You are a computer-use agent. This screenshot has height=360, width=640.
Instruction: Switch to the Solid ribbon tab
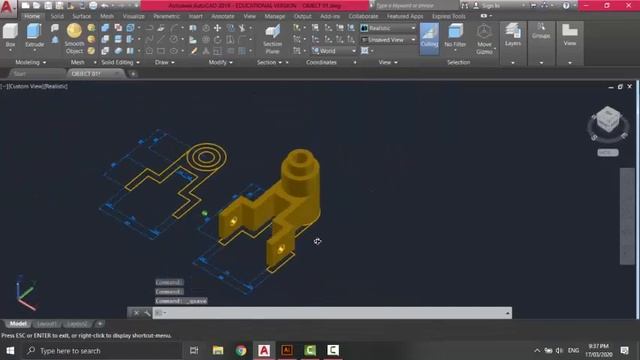pos(57,16)
